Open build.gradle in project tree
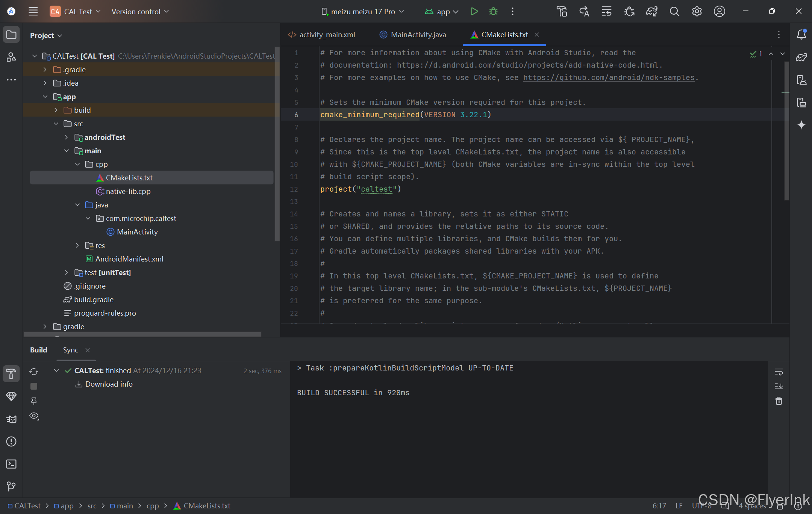This screenshot has width=812, height=514. tap(94, 299)
